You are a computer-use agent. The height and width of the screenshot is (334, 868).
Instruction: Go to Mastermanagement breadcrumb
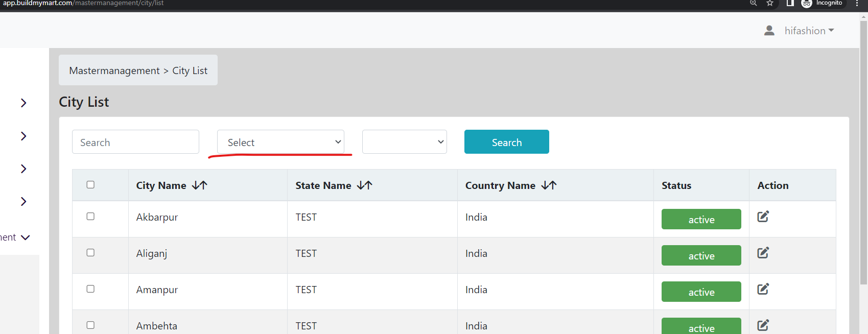tap(114, 70)
